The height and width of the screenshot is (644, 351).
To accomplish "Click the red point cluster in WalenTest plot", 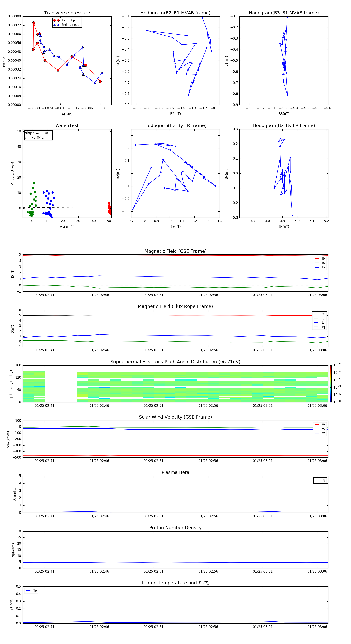I will click(110, 209).
